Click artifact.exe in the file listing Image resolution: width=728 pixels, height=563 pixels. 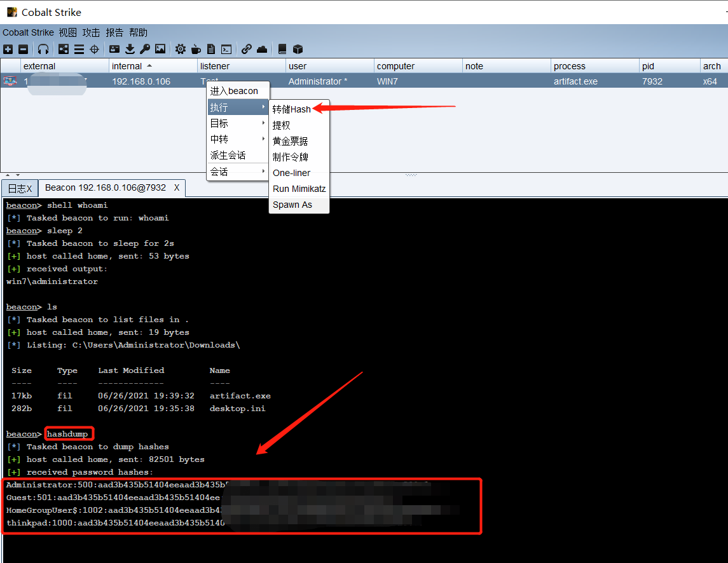pyautogui.click(x=240, y=396)
